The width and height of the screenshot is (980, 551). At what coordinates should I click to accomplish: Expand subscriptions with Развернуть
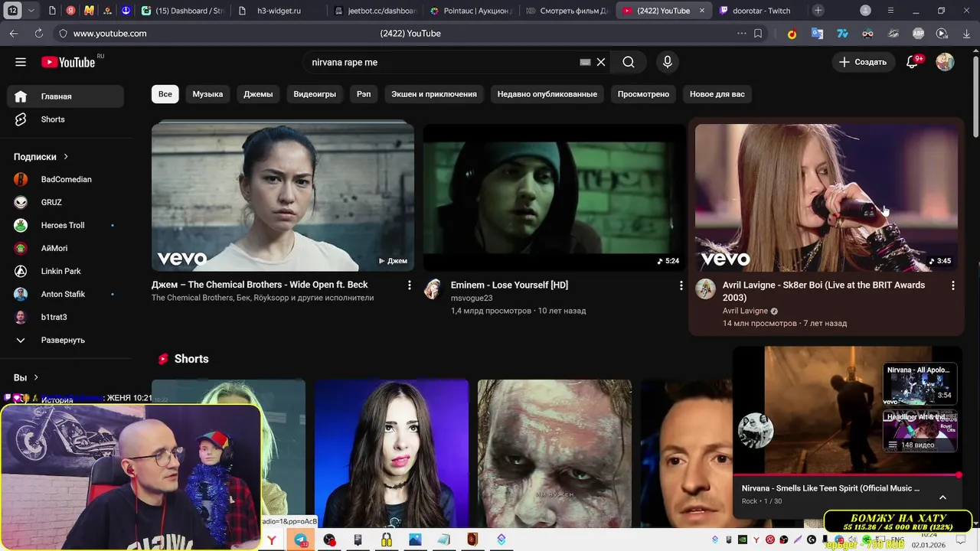tap(65, 340)
